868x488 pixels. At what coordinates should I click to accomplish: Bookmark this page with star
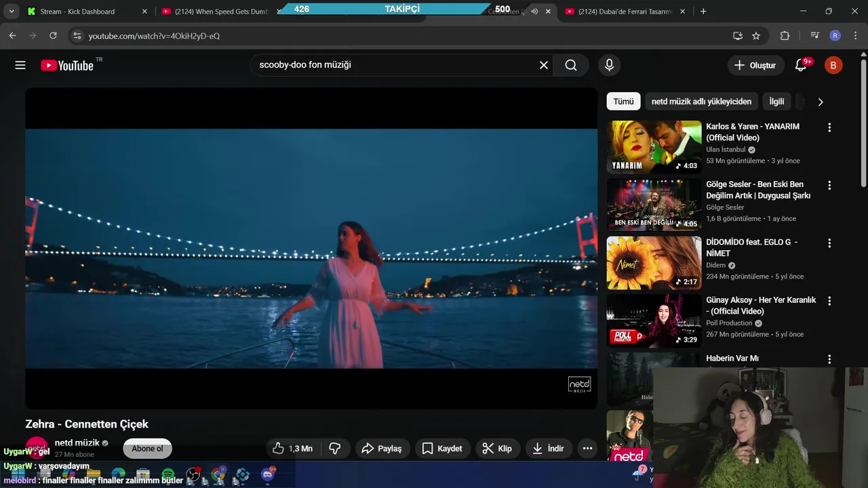pos(756,35)
